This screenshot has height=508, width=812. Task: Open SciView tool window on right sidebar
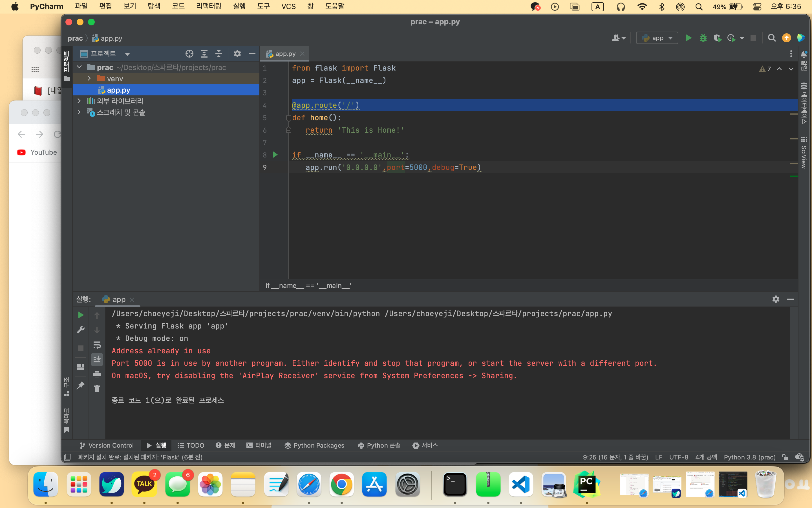pos(804,152)
